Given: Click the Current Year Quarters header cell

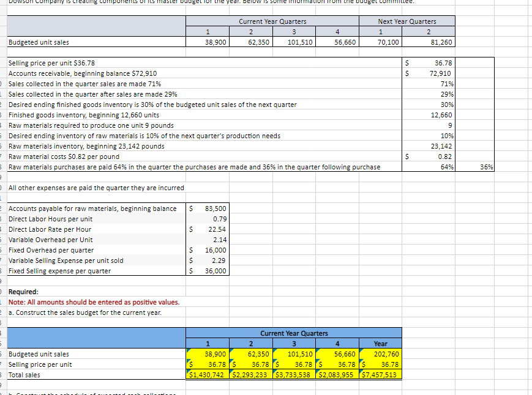Looking at the screenshot, I should click(x=272, y=21).
